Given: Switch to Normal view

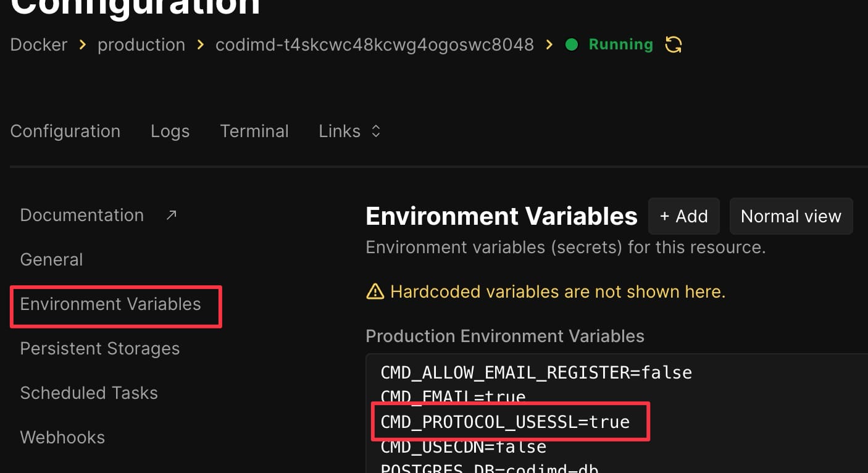Looking at the screenshot, I should point(791,216).
